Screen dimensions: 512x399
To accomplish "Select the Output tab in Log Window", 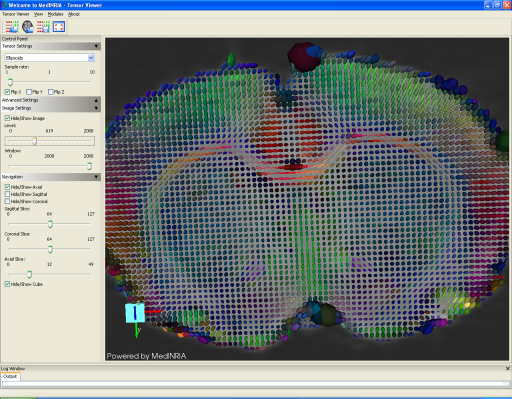I will click(x=10, y=376).
